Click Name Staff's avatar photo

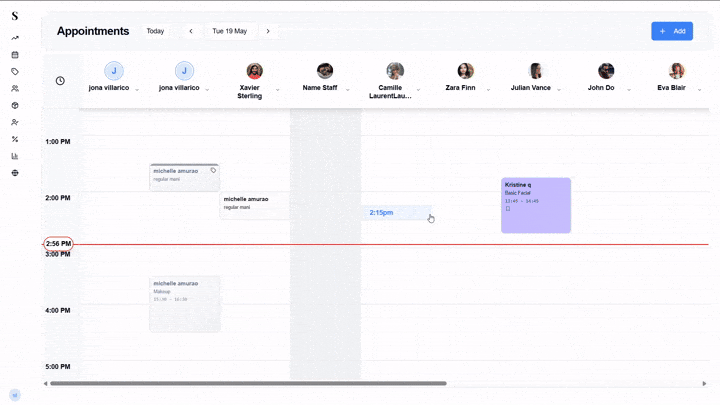click(x=325, y=71)
